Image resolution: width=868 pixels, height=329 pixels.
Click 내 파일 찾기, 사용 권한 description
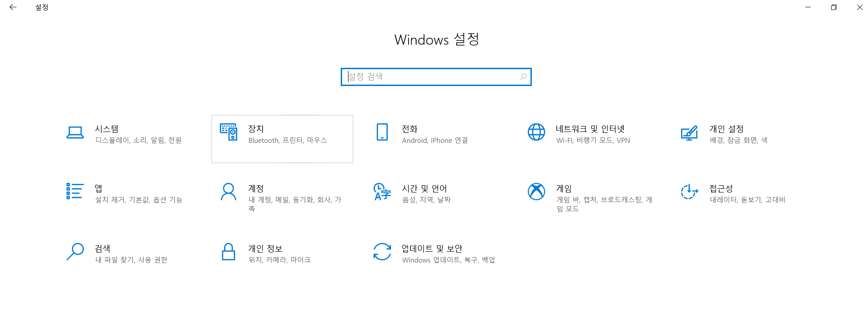(x=131, y=260)
